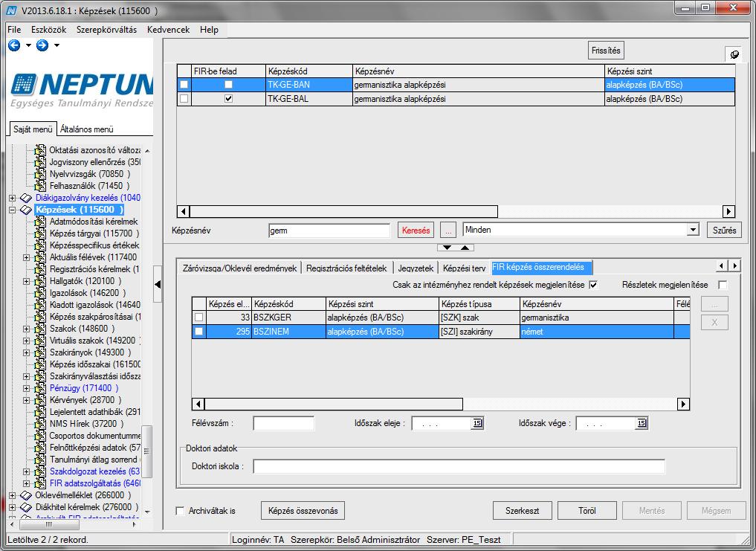This screenshot has height=551, width=756.
Task: Click the Oklevélmelléklet book icon
Action: (26, 495)
